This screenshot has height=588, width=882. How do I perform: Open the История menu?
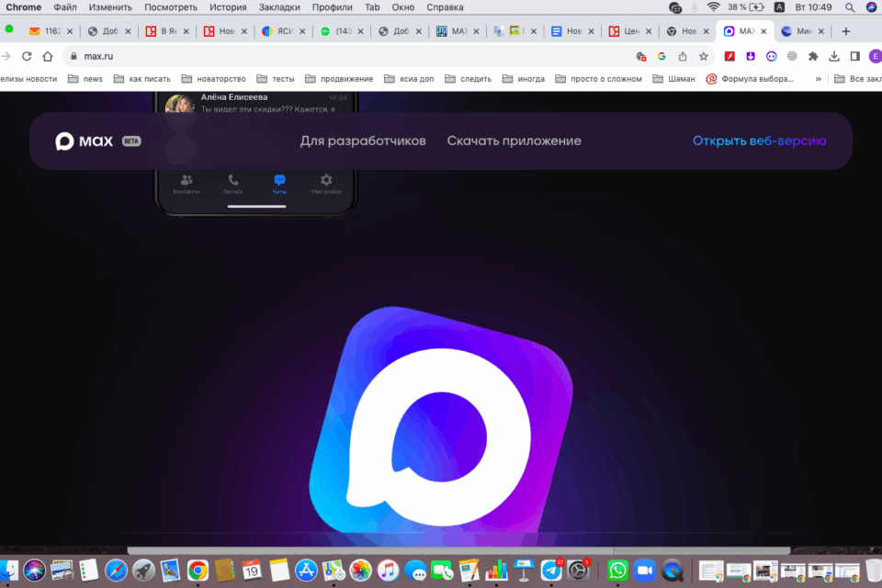(228, 7)
